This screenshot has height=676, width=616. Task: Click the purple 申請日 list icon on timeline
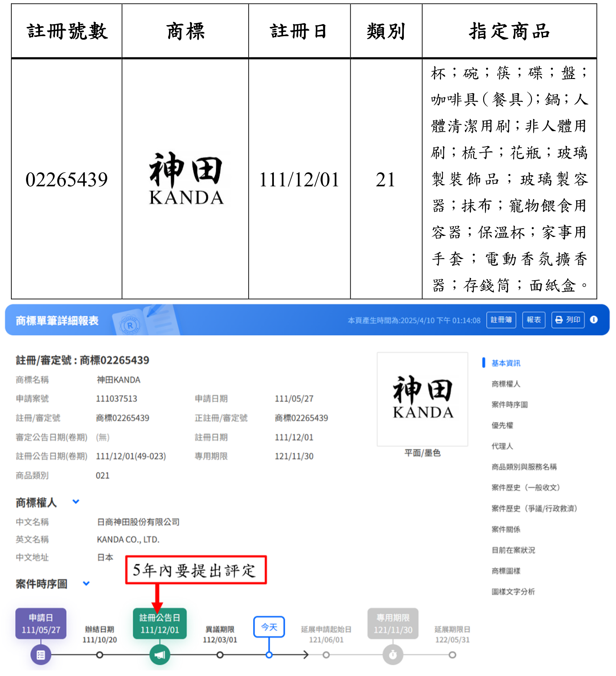coord(41,655)
